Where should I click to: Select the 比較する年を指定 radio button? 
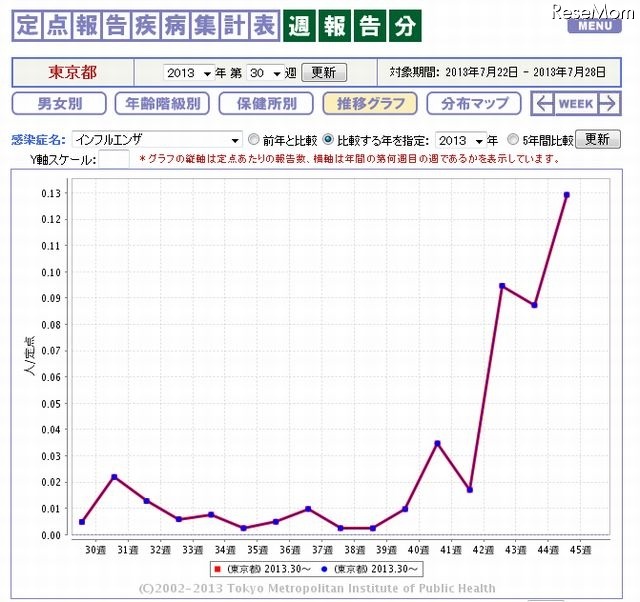[x=328, y=140]
